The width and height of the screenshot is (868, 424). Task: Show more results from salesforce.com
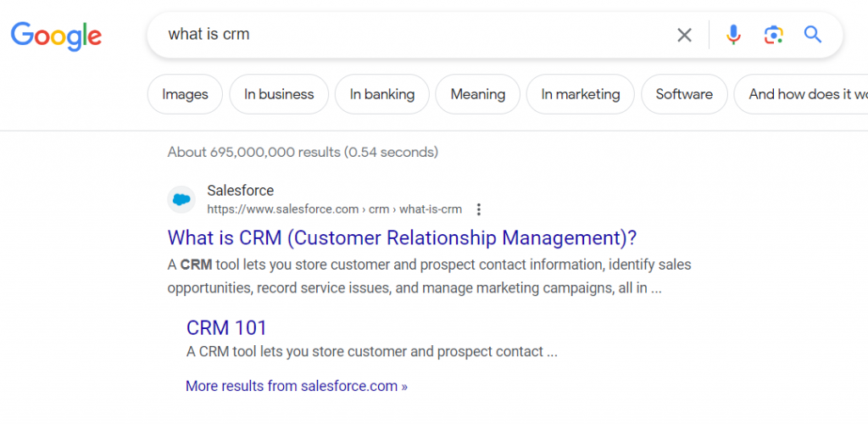(297, 386)
